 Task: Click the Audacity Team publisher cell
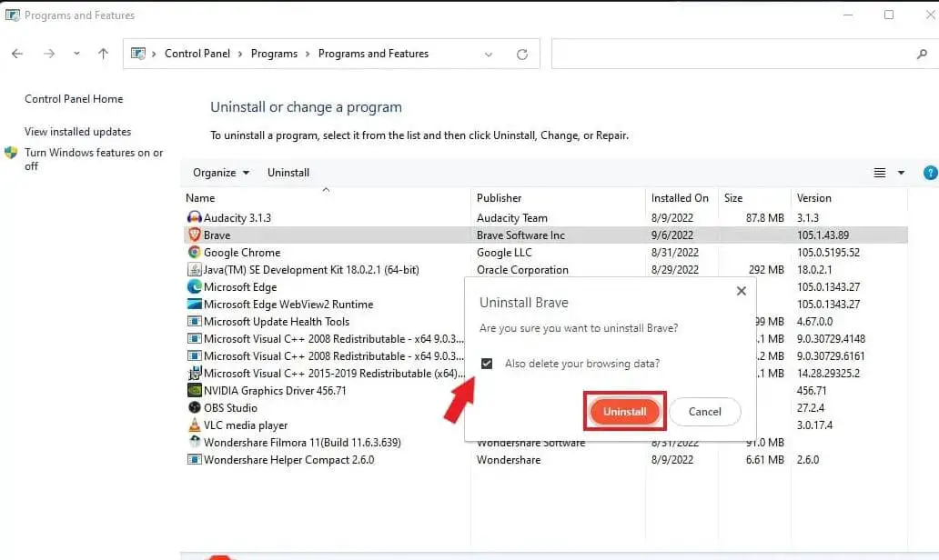pos(512,218)
